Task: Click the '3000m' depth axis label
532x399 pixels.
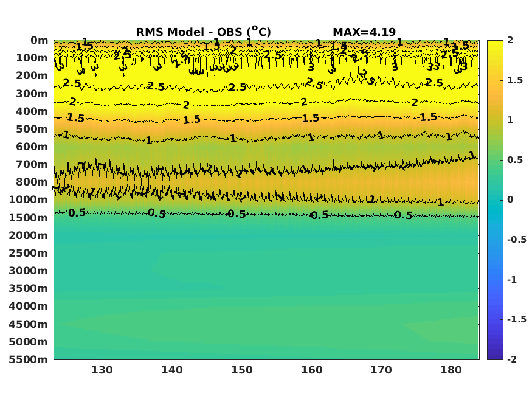Action: click(29, 271)
